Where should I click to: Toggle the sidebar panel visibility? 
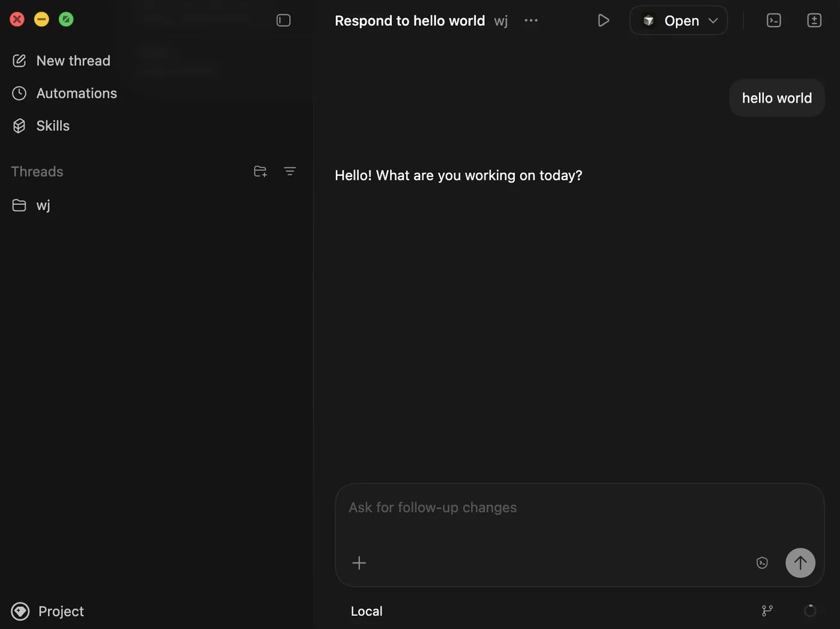pyautogui.click(x=283, y=20)
